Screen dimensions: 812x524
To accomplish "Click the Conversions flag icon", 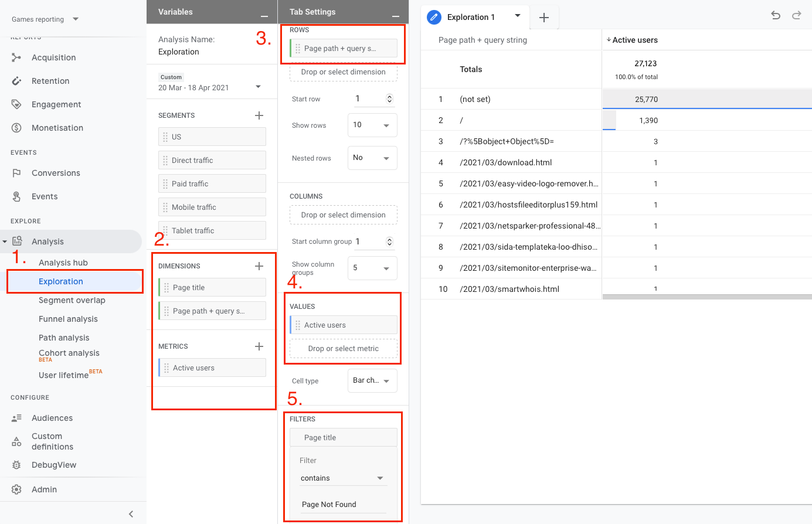I will click(x=16, y=173).
